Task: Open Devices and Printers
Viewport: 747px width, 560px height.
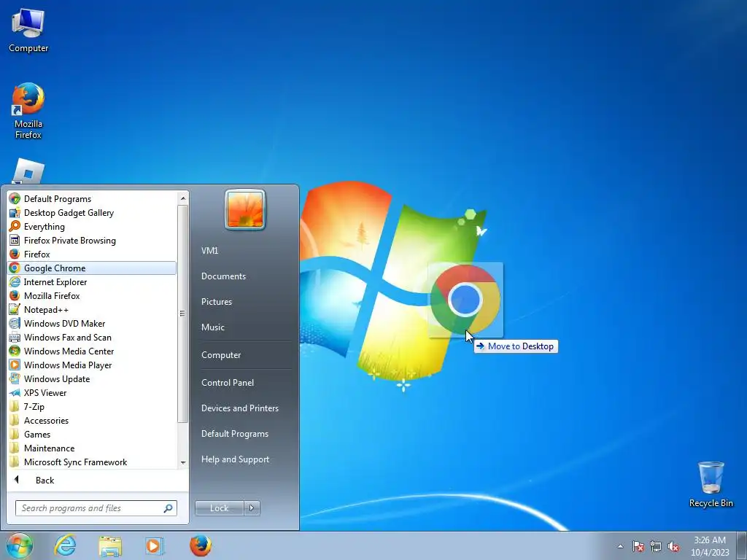Action: [x=239, y=408]
